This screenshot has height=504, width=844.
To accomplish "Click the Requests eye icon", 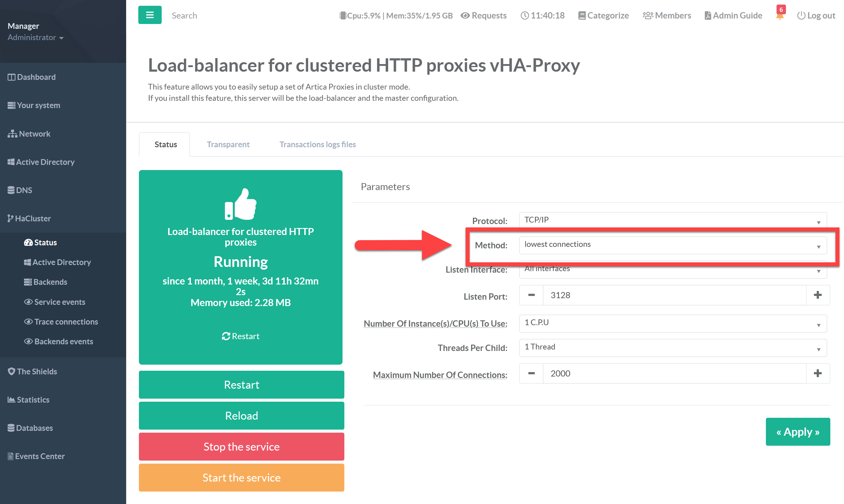I will click(465, 15).
